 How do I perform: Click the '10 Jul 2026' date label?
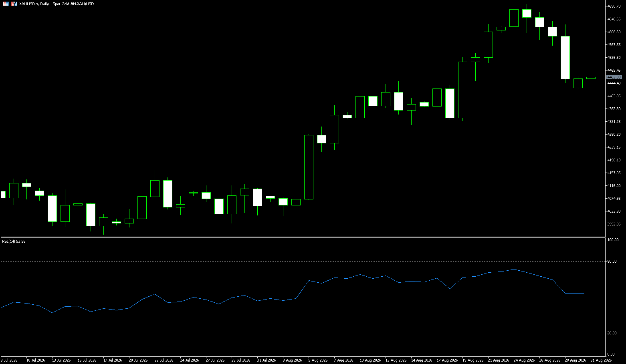36,360
